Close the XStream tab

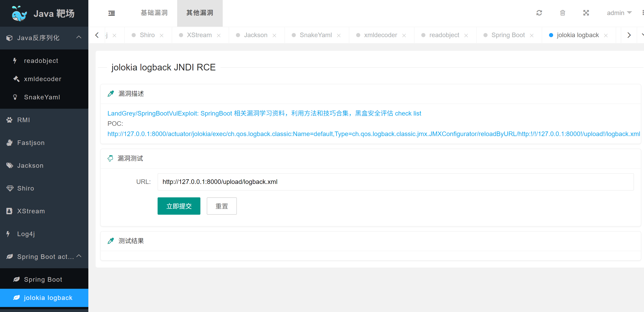[x=219, y=36]
